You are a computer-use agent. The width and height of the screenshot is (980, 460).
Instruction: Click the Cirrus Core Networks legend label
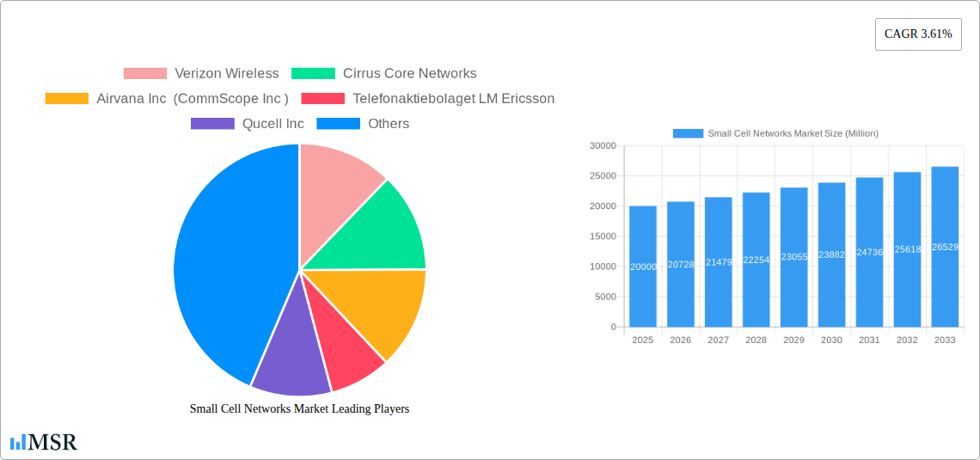(x=410, y=74)
